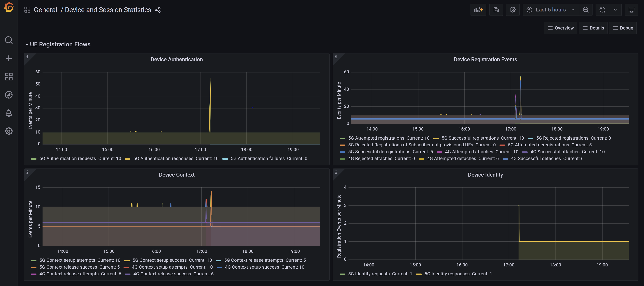Toggle 5G Authentication failures legend series
644x286 pixels.
coord(258,158)
